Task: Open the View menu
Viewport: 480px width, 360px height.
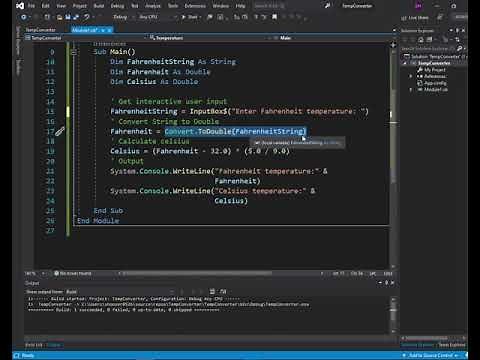Action: 61,6
